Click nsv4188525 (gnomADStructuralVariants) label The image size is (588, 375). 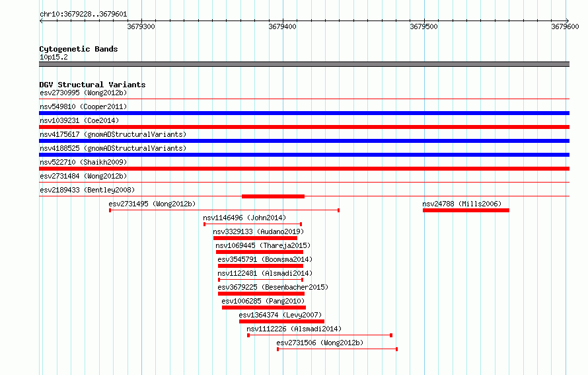113,148
